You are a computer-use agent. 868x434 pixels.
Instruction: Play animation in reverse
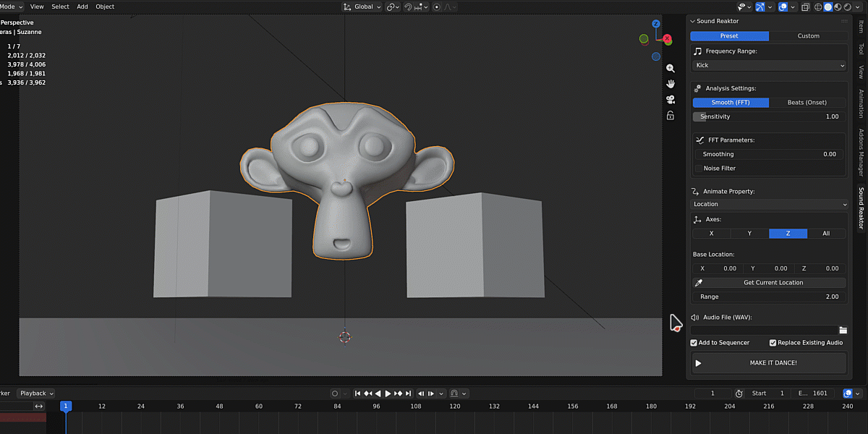[x=378, y=393]
